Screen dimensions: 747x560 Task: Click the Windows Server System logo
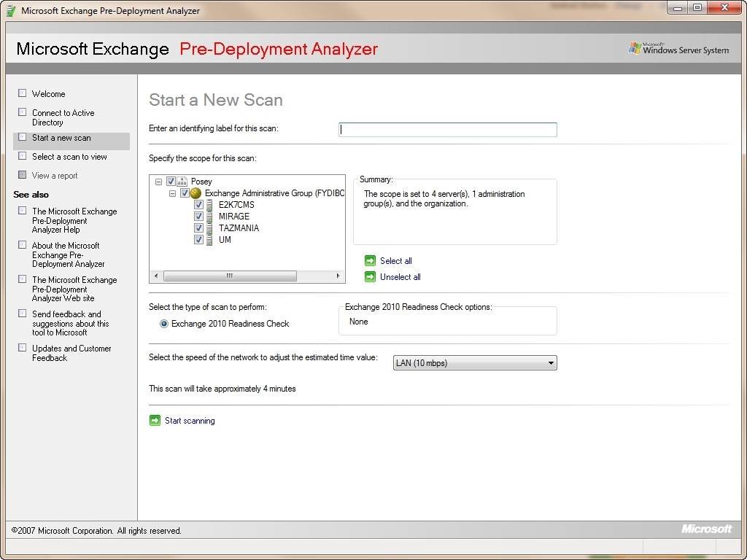(x=678, y=49)
